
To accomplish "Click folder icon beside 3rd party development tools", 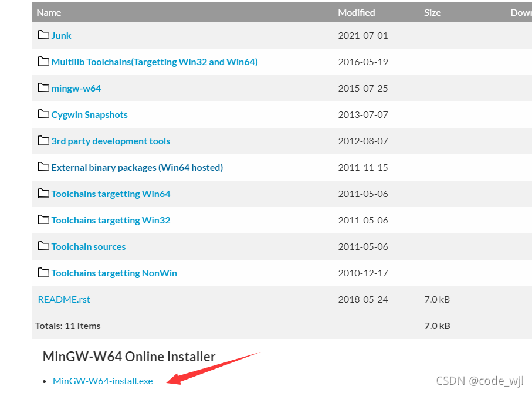I will (x=43, y=140).
